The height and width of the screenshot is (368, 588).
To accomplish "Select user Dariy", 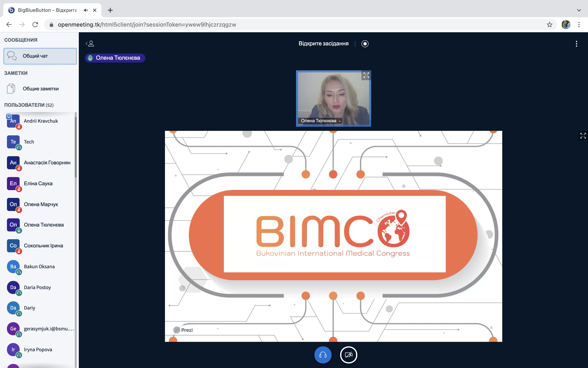I will (40, 308).
